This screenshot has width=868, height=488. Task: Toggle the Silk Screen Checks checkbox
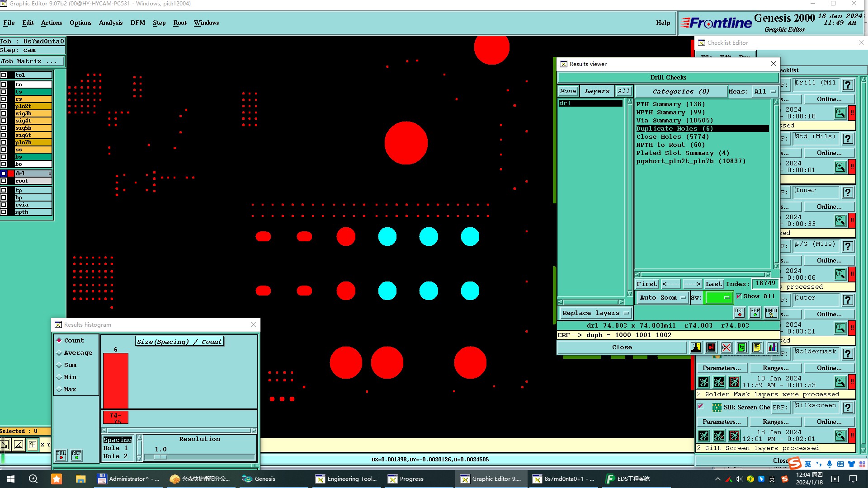click(x=701, y=406)
